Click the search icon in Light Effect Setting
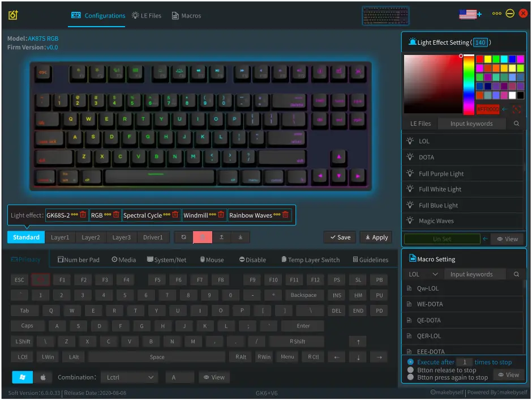Viewport: 532px width, 400px height. click(x=518, y=123)
